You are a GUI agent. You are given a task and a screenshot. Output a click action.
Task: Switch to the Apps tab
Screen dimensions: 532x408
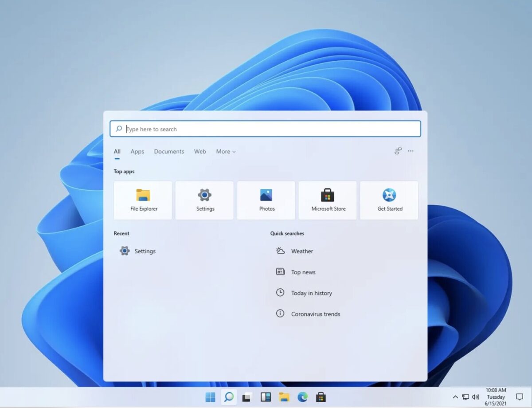click(x=137, y=152)
